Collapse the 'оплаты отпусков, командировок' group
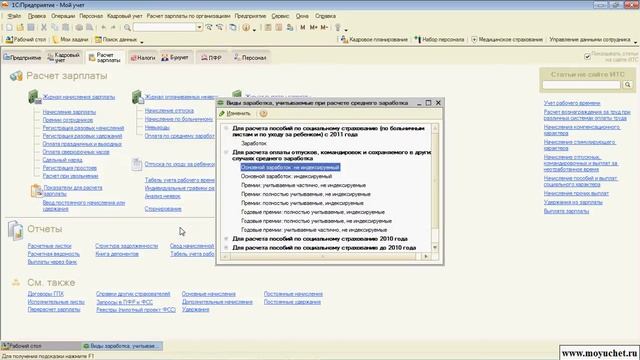 coord(226,152)
